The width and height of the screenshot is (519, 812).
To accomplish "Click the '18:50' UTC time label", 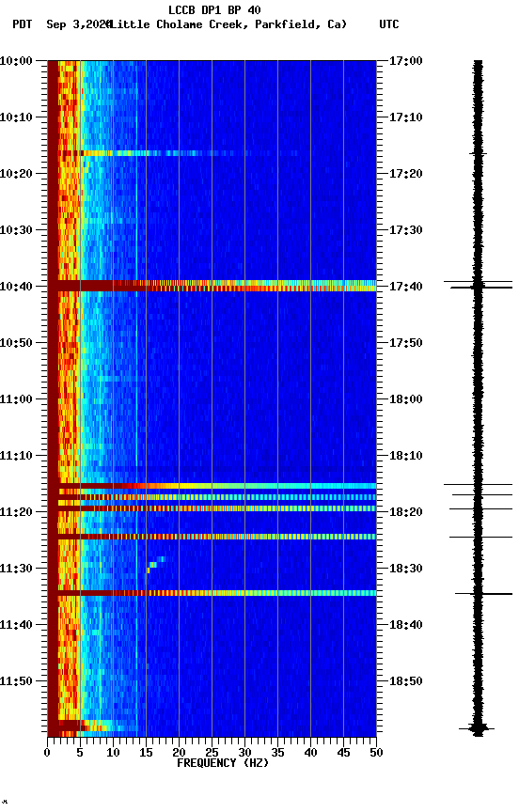I will tap(406, 682).
